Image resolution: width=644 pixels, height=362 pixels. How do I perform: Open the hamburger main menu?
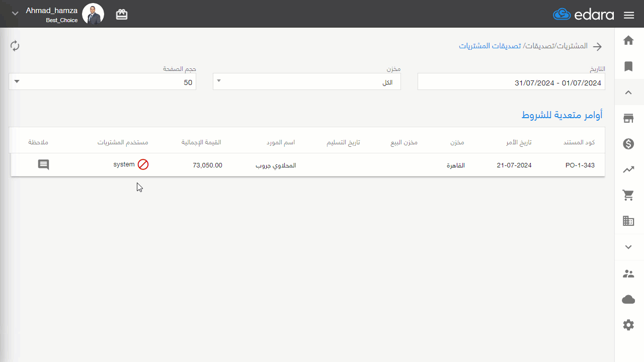[628, 15]
